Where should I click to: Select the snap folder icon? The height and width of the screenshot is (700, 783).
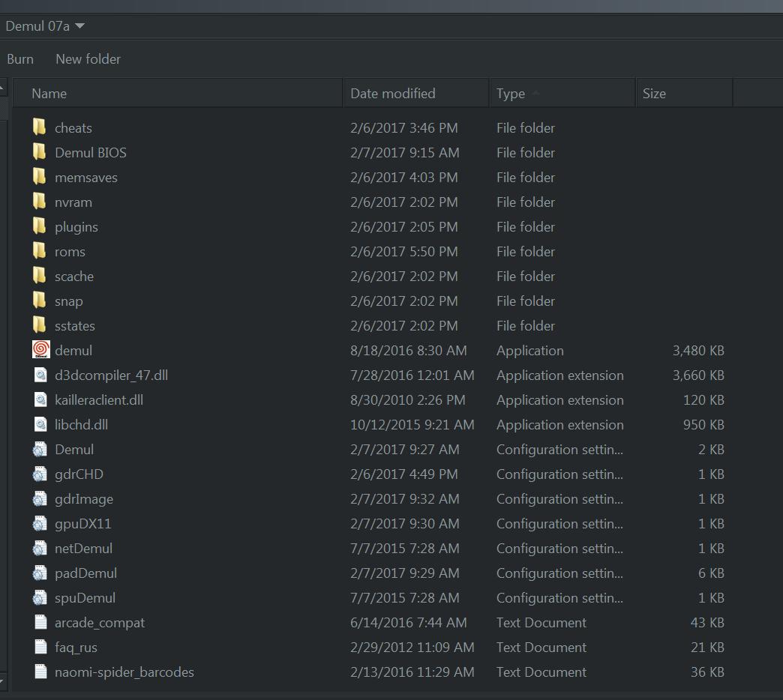40,301
